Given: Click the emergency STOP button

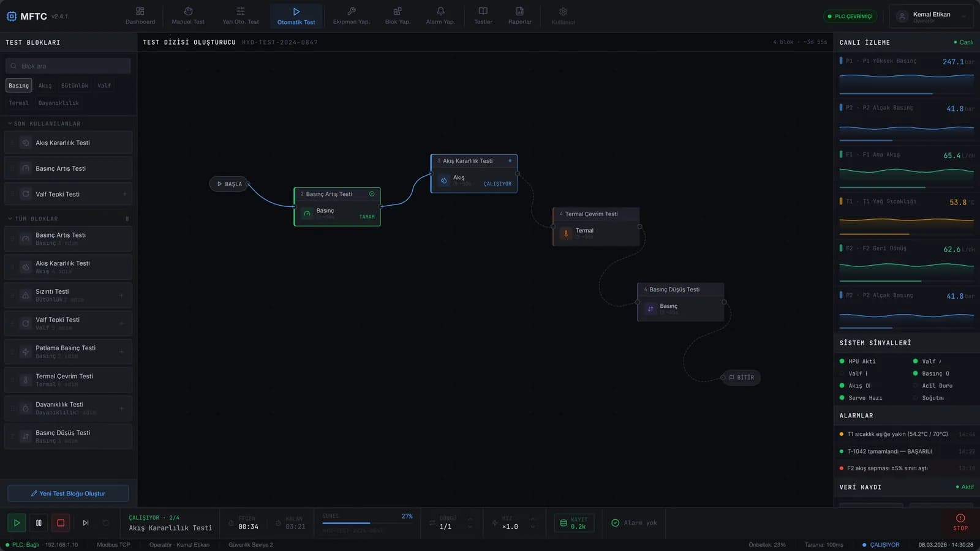Looking at the screenshot, I should pos(960,522).
